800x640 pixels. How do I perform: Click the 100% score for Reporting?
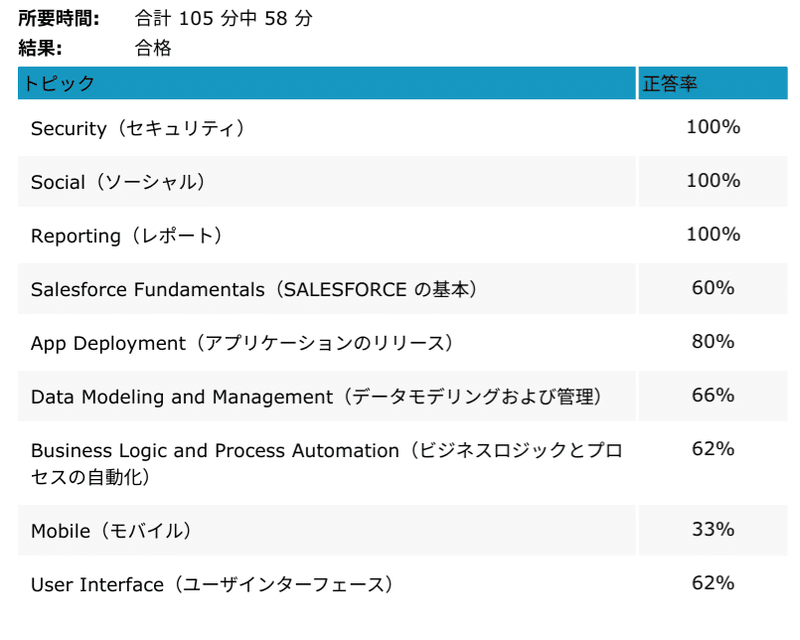[x=713, y=234]
